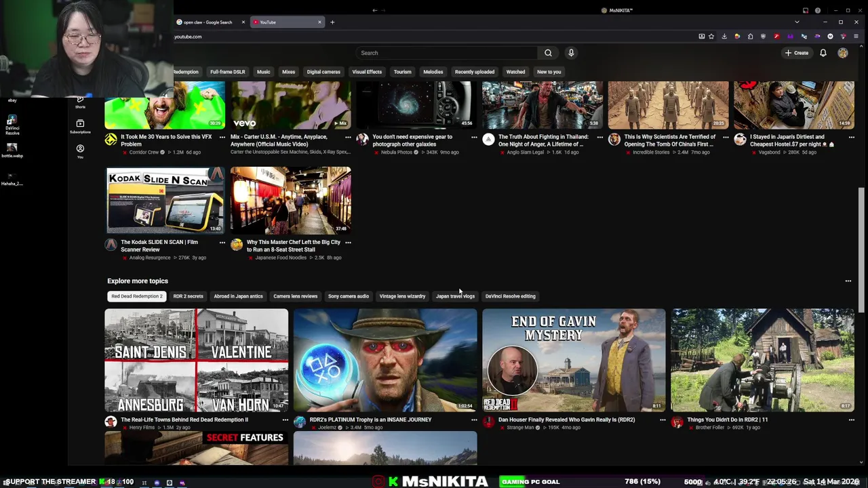Click the browser downloads arrow icon
The height and width of the screenshot is (488, 868).
[x=724, y=37]
